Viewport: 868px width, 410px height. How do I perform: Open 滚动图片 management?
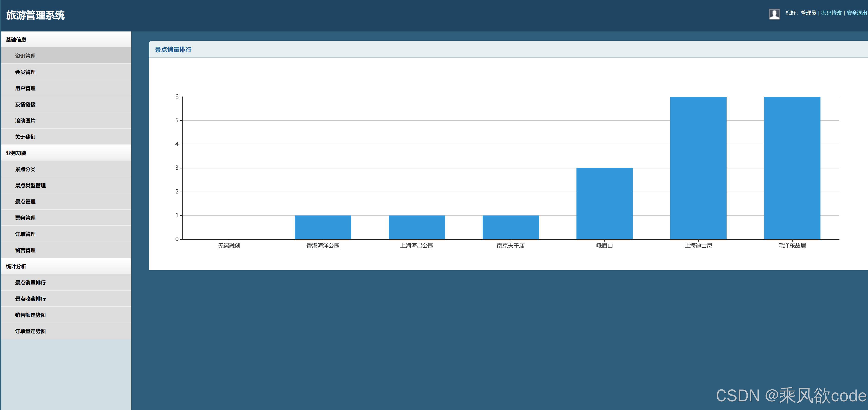point(25,121)
